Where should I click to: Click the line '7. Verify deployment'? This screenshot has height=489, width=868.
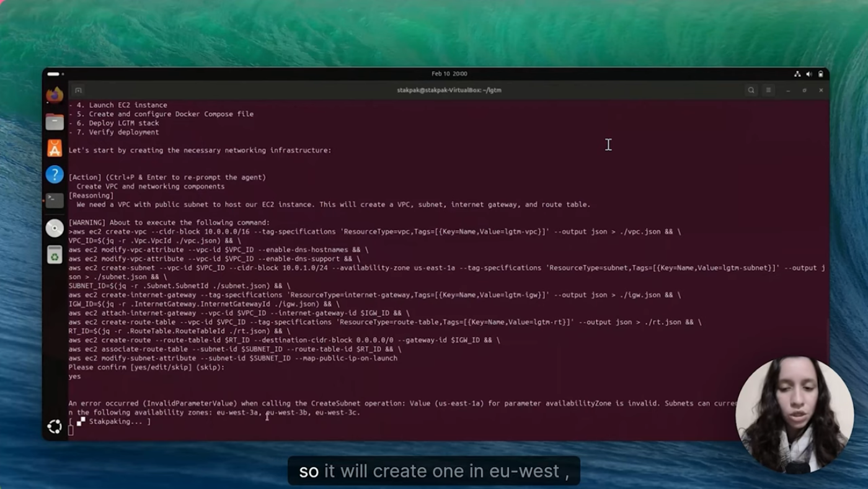click(113, 132)
